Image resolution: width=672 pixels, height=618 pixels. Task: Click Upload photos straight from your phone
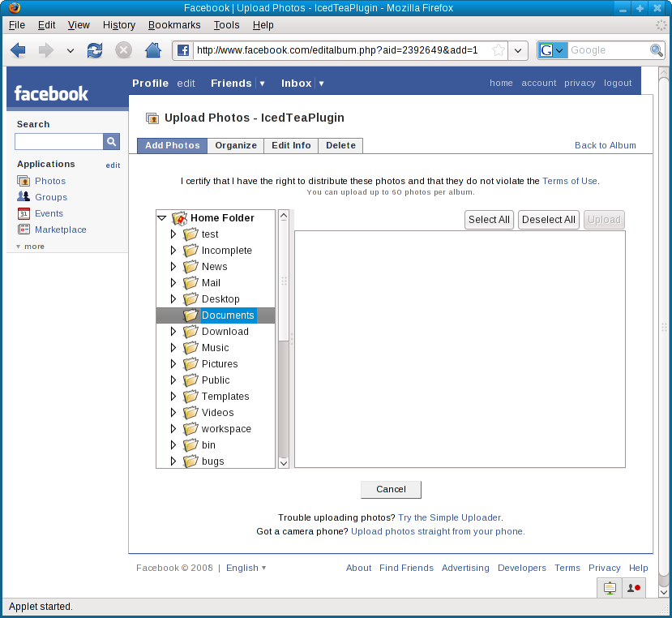tap(437, 531)
